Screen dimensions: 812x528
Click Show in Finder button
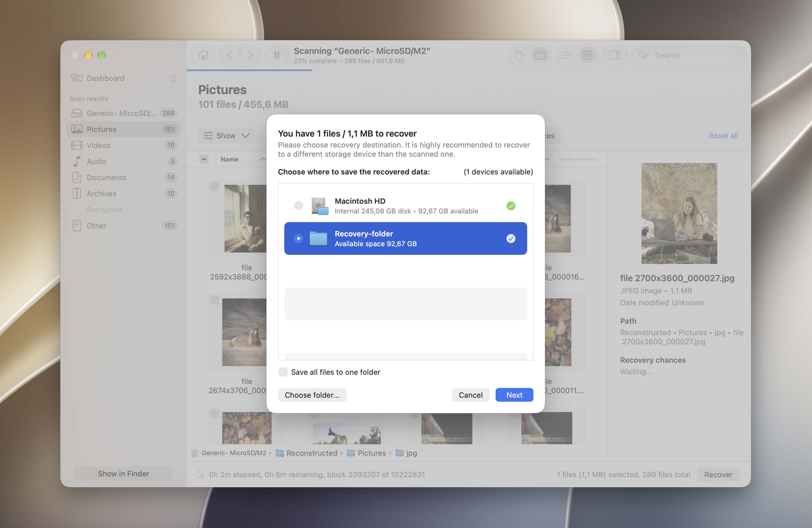pos(123,473)
